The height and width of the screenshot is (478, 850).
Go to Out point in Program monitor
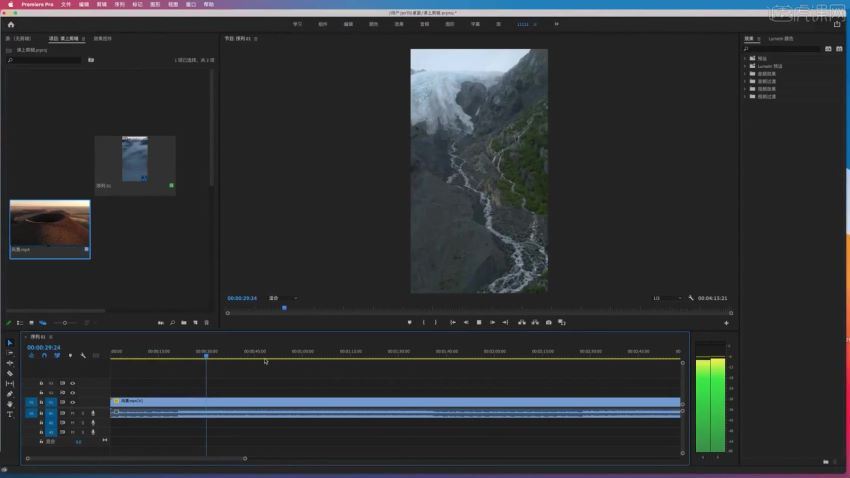pos(505,322)
